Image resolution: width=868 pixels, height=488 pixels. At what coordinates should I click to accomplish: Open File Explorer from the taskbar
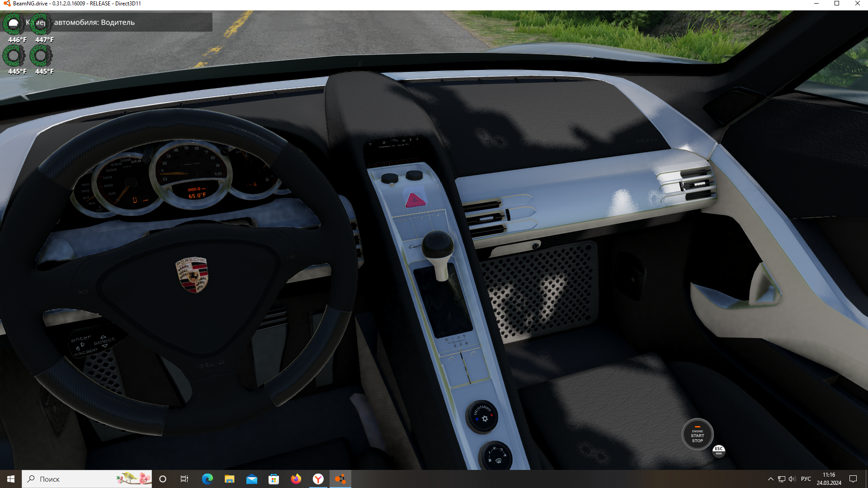pyautogui.click(x=229, y=479)
